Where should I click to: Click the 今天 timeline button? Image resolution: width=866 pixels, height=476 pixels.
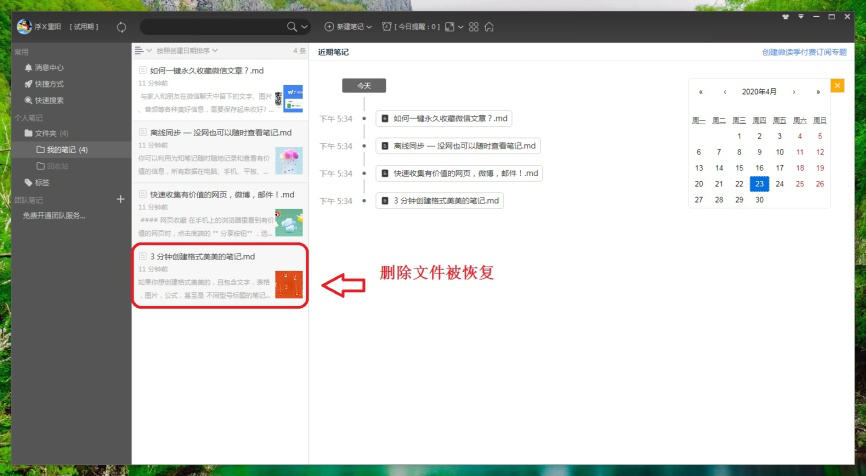(x=364, y=86)
